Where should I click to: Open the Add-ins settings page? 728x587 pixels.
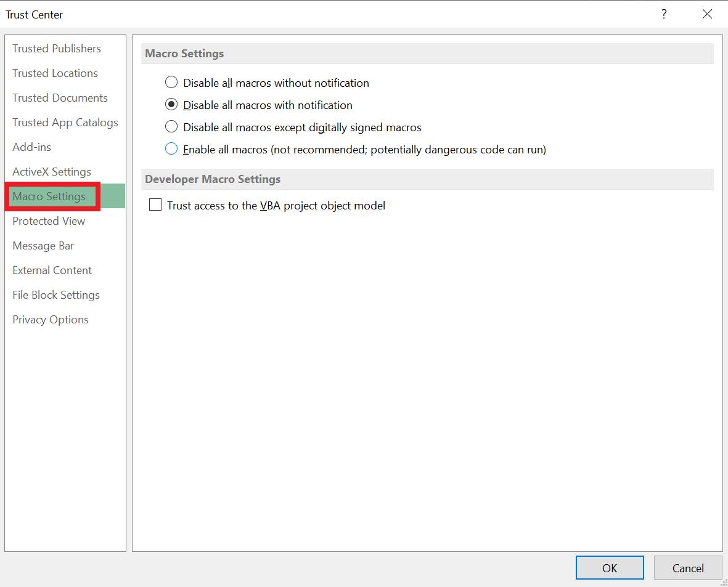coord(31,147)
